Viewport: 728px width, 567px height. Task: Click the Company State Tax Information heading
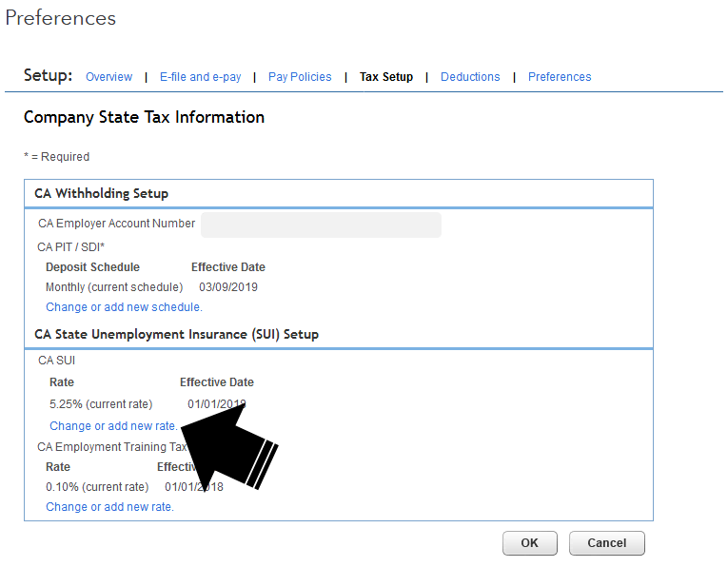(144, 117)
